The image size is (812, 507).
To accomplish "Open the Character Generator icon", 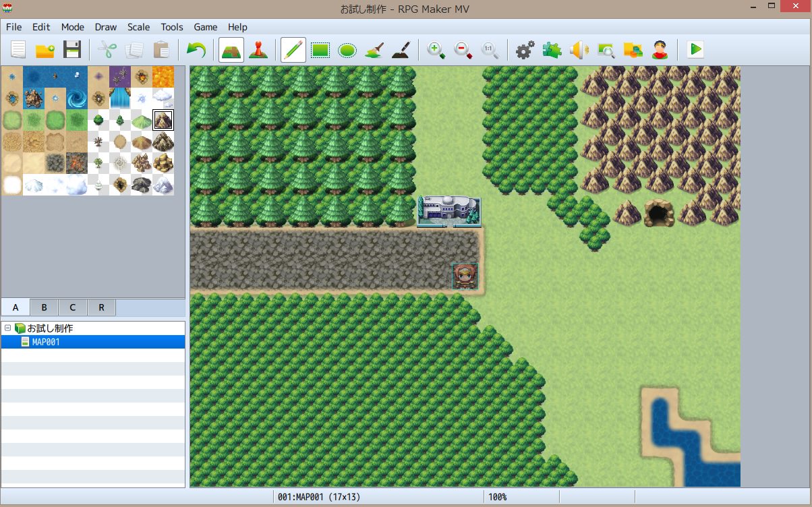I will (660, 50).
